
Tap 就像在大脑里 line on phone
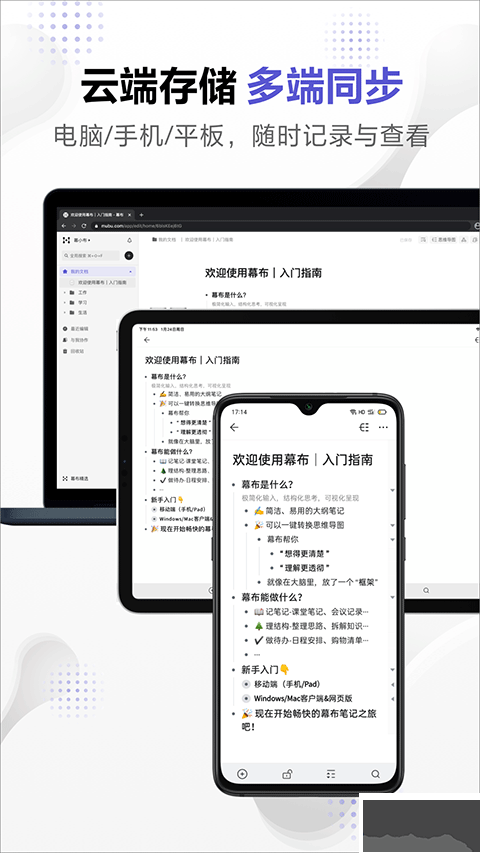(323, 583)
